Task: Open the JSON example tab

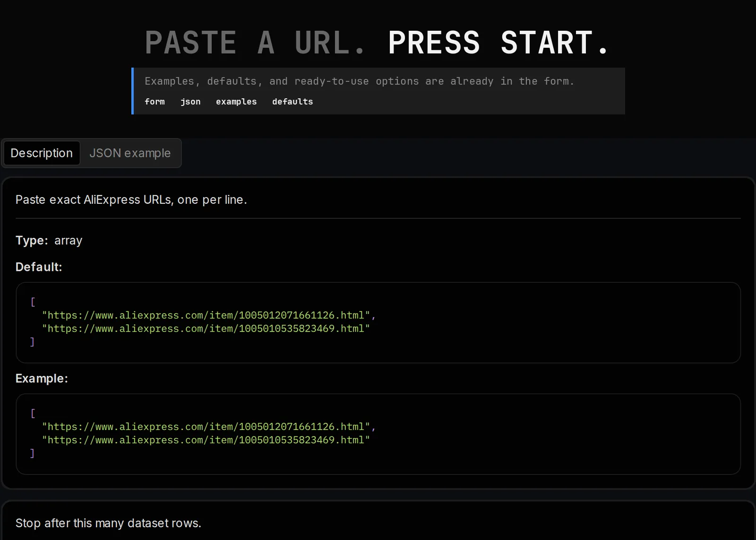Action: 130,153
